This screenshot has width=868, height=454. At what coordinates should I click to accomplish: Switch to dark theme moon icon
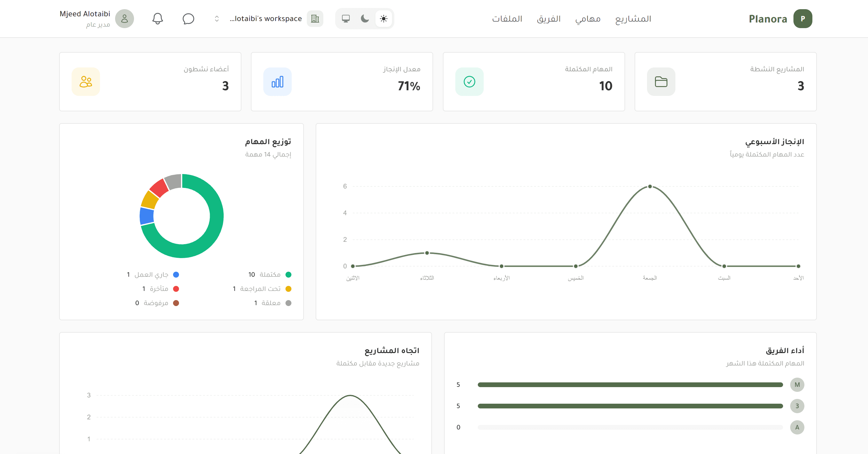coord(364,19)
